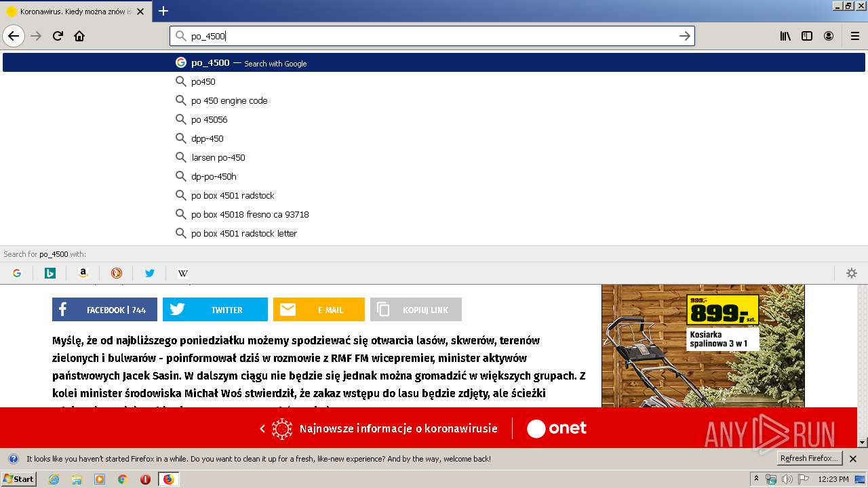Select the 'dpp-450' suggestion

pyautogui.click(x=434, y=138)
